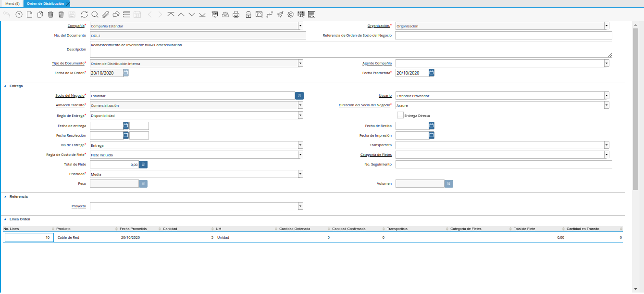Viewport: 644px width, 294px height.
Task: Click the Refresh icon in toolbar
Action: [x=84, y=14]
